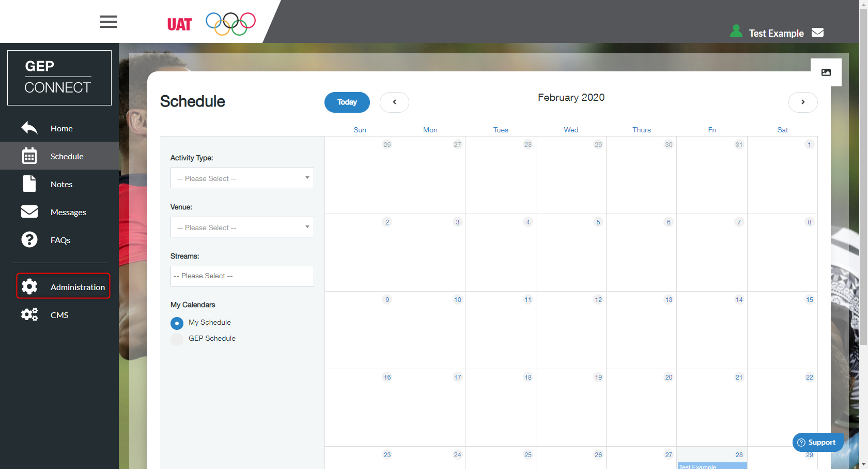Click the green user profile icon
Screen dimensions: 868x469
736,31
